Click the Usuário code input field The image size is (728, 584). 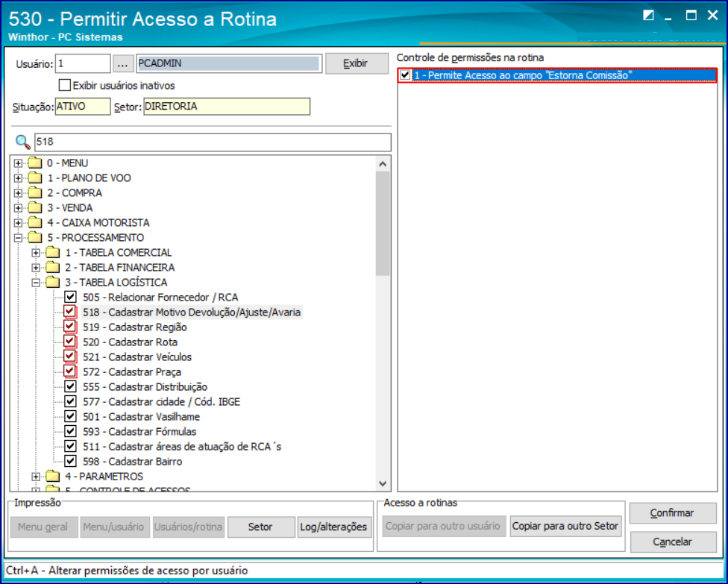pos(83,63)
